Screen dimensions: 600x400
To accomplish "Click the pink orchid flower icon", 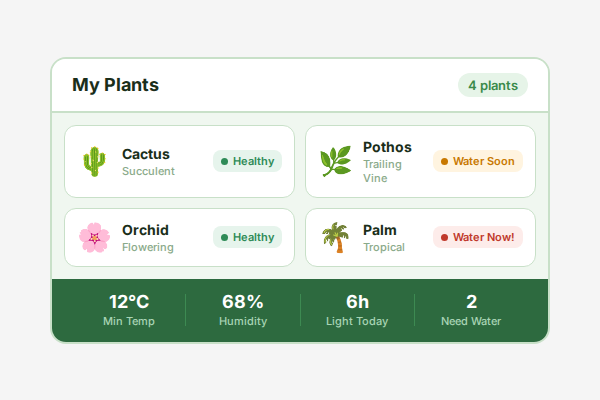I will tap(94, 237).
